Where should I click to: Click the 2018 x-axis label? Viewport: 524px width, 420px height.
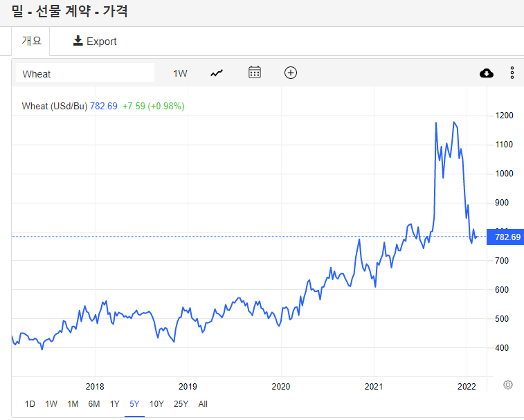95,387
